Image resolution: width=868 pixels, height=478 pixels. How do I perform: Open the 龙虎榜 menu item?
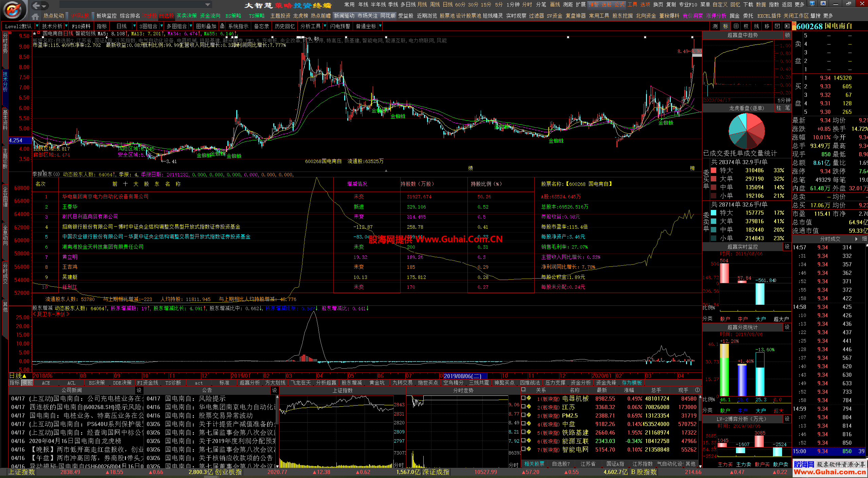pyautogui.click(x=300, y=16)
